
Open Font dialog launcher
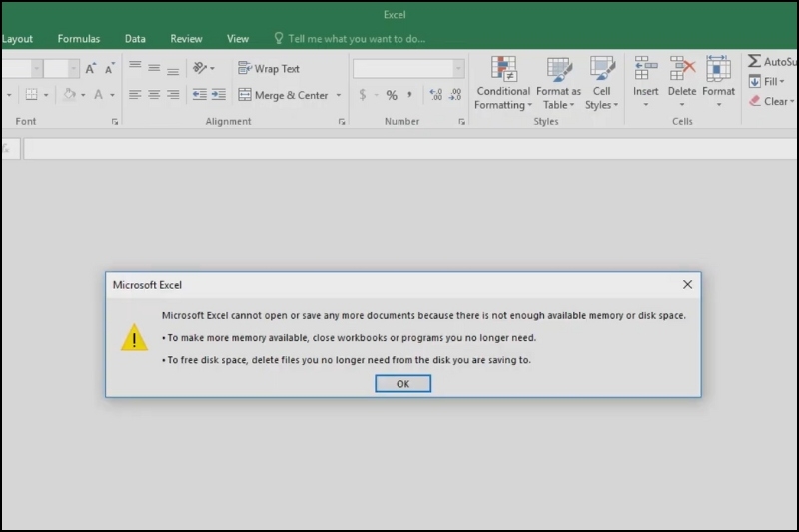point(115,121)
